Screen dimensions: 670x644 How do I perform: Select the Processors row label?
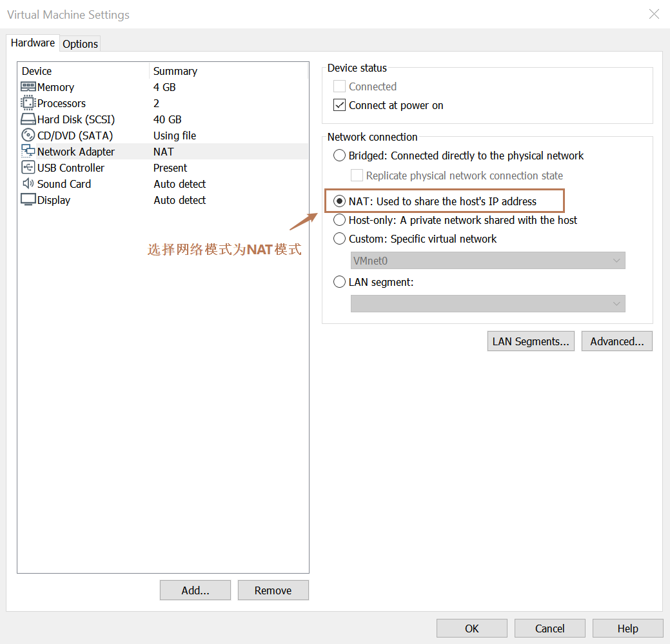[61, 103]
